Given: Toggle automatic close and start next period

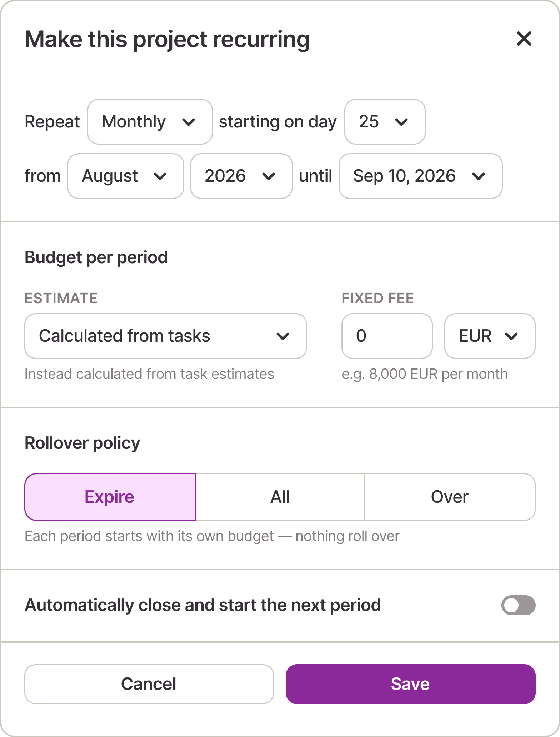Looking at the screenshot, I should [x=518, y=605].
